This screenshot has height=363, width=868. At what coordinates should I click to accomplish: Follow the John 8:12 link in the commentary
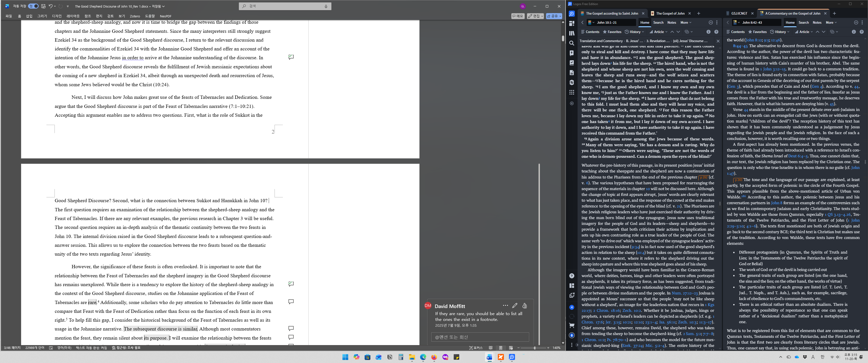coord(754,40)
